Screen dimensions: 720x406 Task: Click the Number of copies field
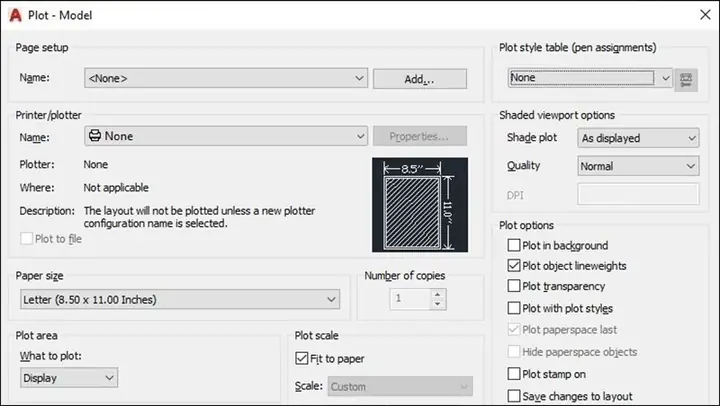click(411, 299)
